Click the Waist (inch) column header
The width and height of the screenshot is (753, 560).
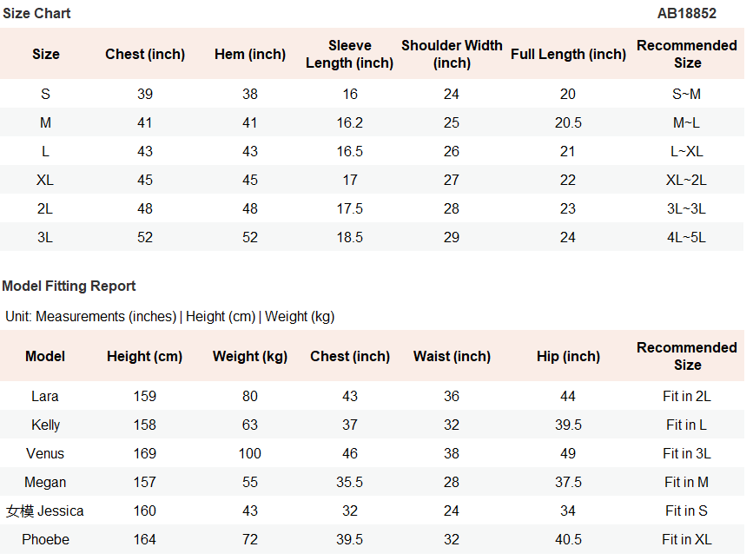point(452,357)
